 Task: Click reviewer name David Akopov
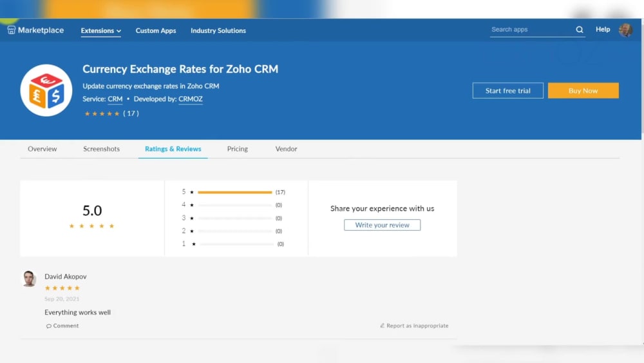tap(65, 277)
